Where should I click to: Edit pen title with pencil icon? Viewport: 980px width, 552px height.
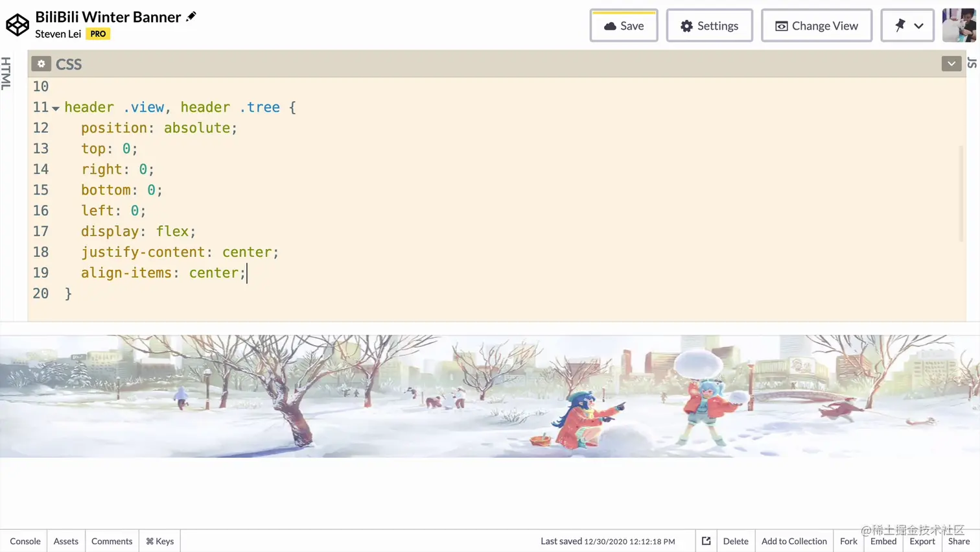coord(191,17)
